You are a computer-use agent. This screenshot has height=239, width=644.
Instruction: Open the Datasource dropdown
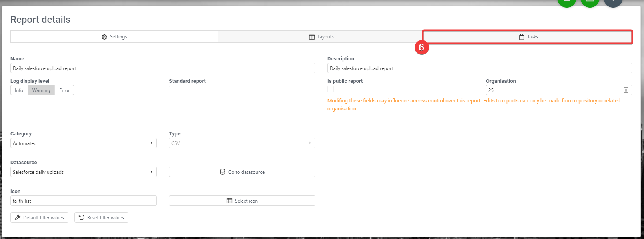pyautogui.click(x=83, y=172)
